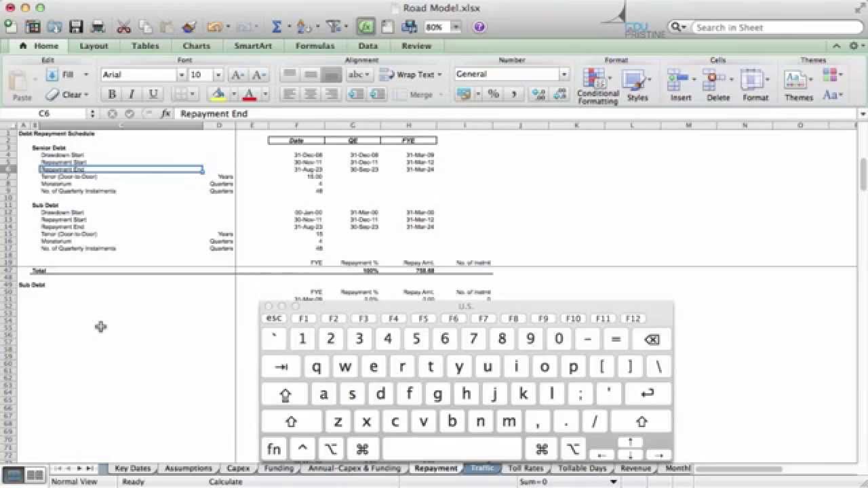Click the Delete cells icon
Screen dimensions: 868x488
718,85
